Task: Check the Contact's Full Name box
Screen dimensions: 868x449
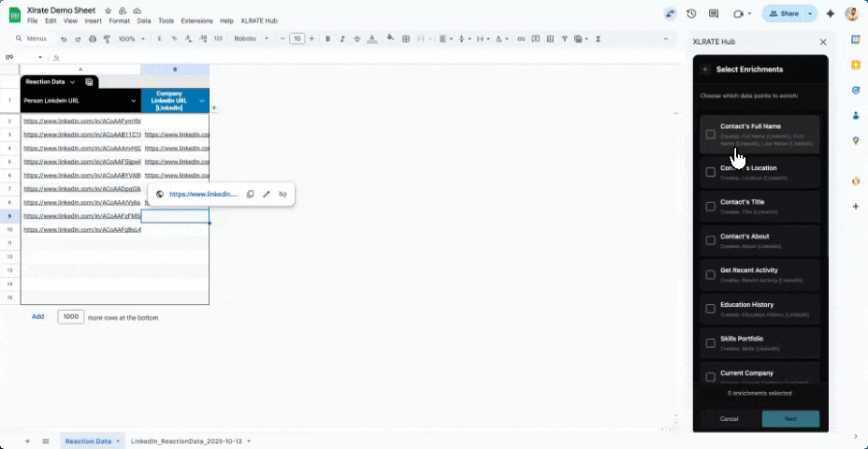Action: click(711, 135)
